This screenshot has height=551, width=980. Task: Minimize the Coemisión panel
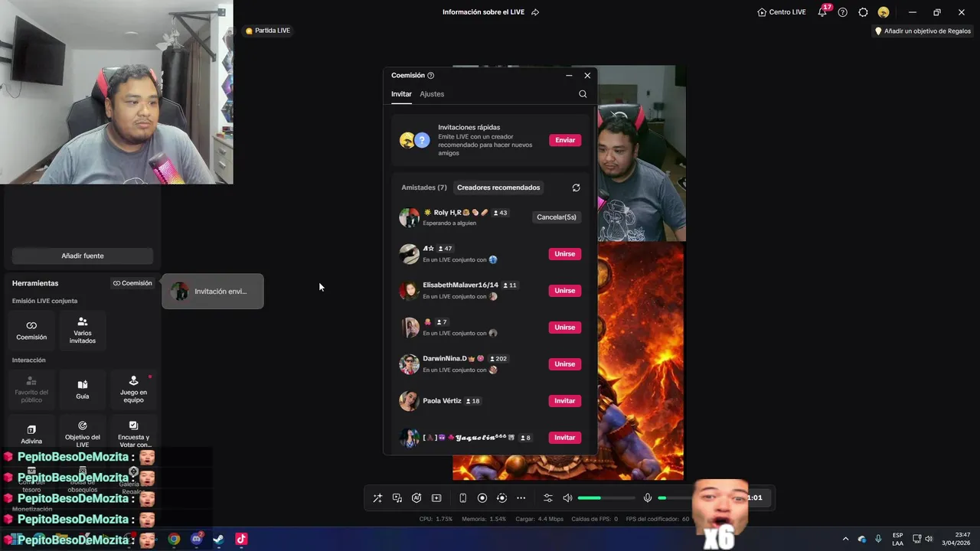569,76
